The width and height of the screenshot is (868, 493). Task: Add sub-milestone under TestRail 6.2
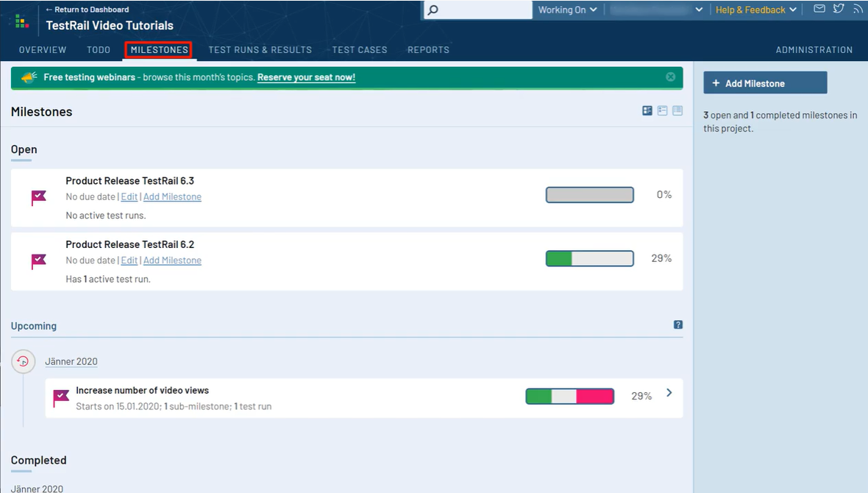172,260
